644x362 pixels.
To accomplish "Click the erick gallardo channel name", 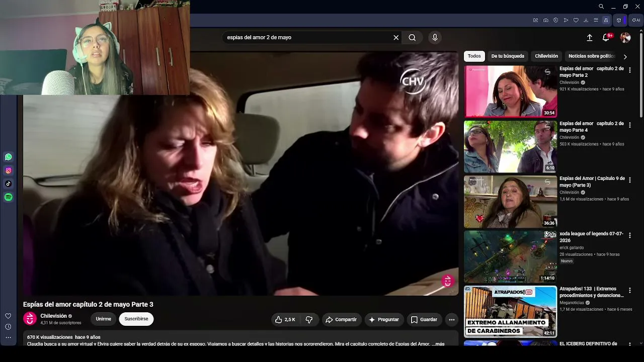I will (572, 248).
